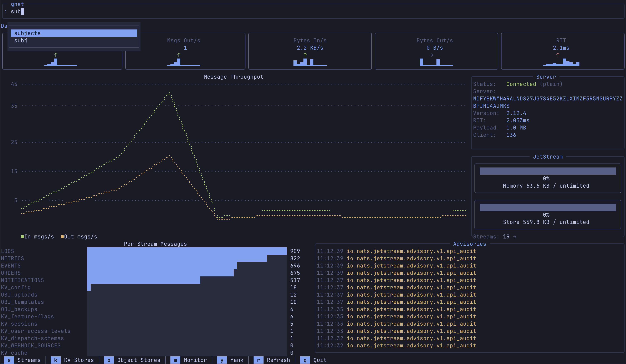Click the 'k' KV Stores key icon
This screenshot has height=364, width=626.
point(56,360)
